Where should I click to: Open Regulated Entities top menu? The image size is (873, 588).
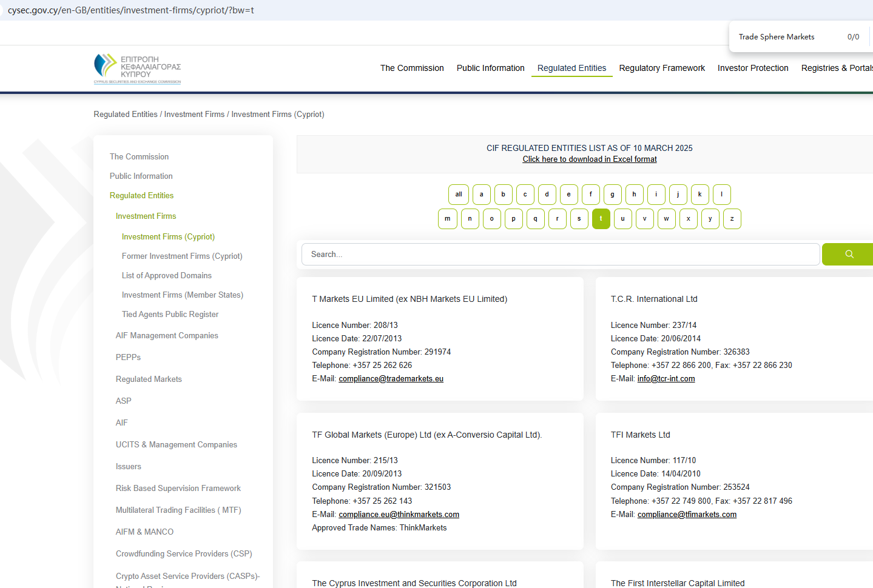[571, 68]
